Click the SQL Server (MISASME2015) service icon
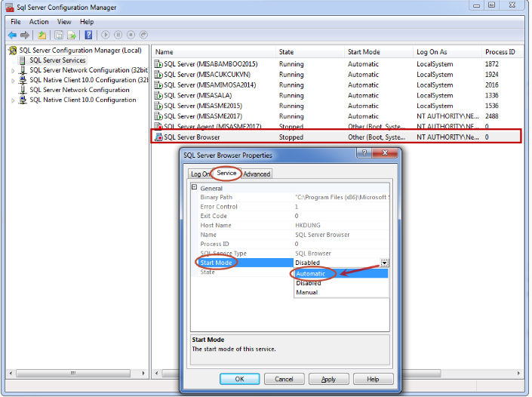This screenshot has height=397, width=532. point(158,106)
